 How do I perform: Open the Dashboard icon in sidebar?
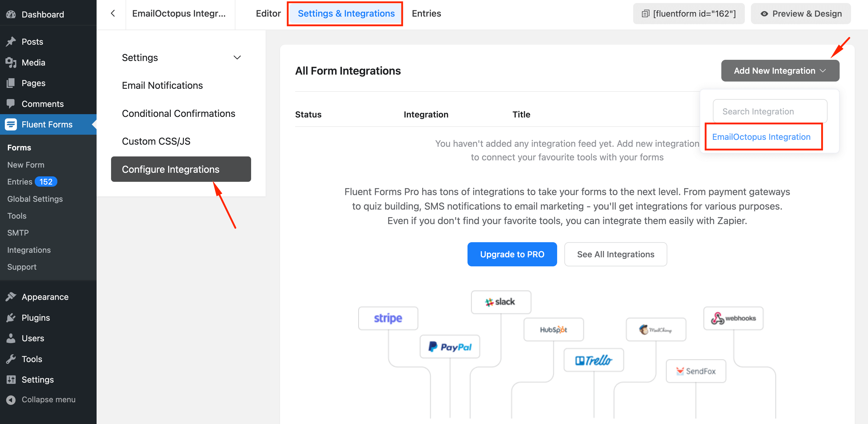point(11,14)
